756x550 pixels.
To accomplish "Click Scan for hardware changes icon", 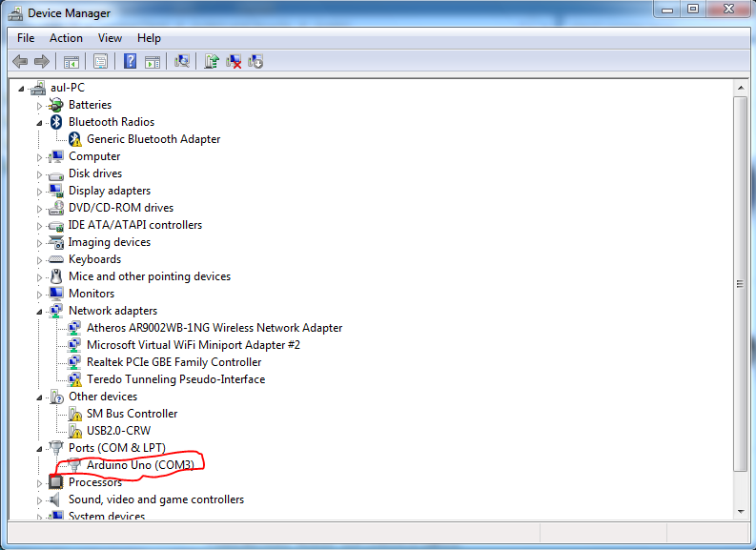I will [182, 61].
